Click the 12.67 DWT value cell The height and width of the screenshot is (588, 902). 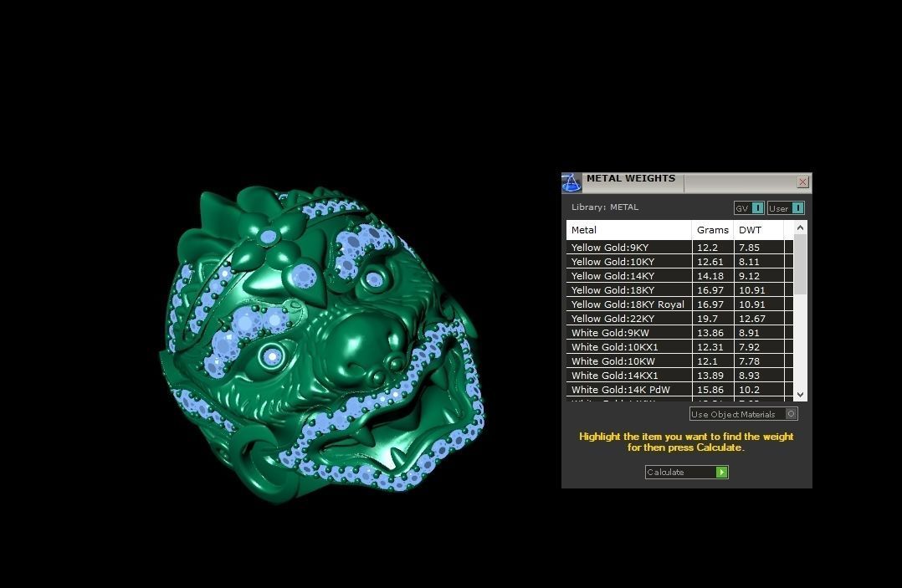pos(759,319)
